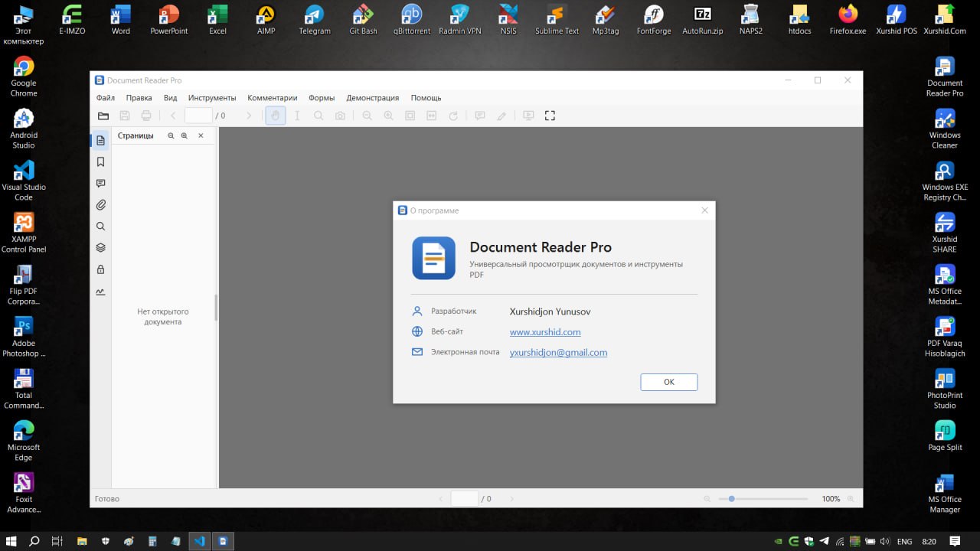This screenshot has width=980, height=551.
Task: Select the Hand pan tool
Action: coord(276,116)
